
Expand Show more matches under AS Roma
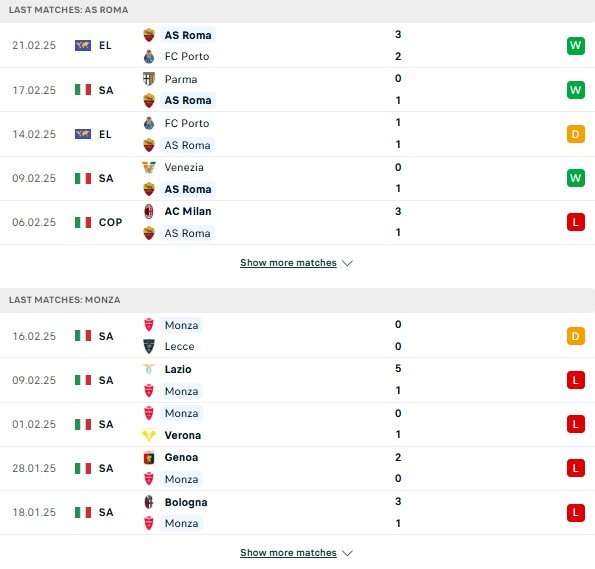(x=288, y=263)
